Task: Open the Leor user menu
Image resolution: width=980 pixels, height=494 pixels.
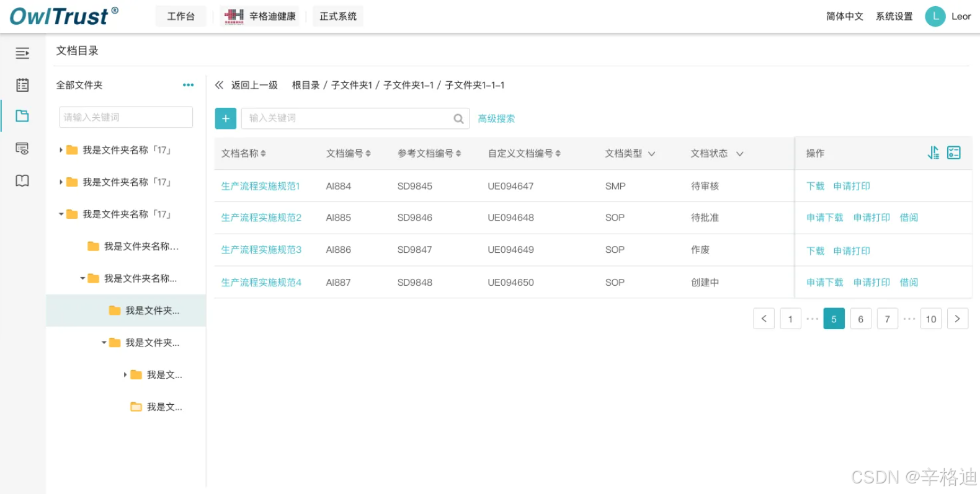Action: (x=961, y=17)
